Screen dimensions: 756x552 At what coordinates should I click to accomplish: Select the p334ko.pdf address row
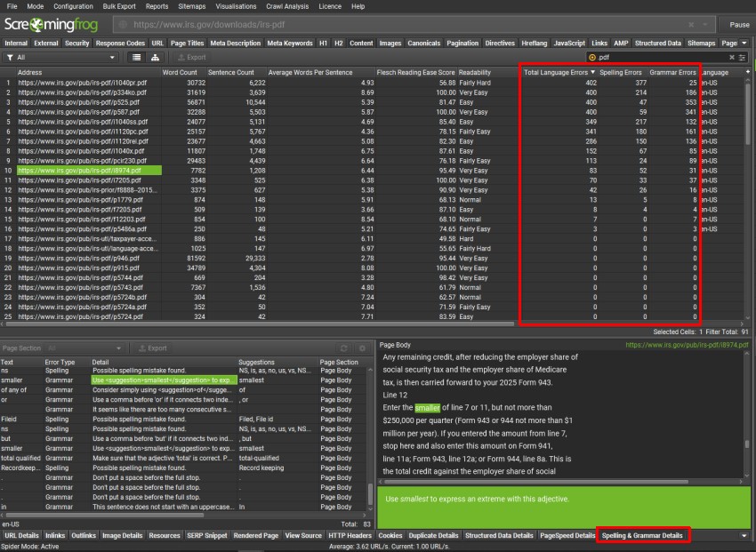(x=83, y=92)
